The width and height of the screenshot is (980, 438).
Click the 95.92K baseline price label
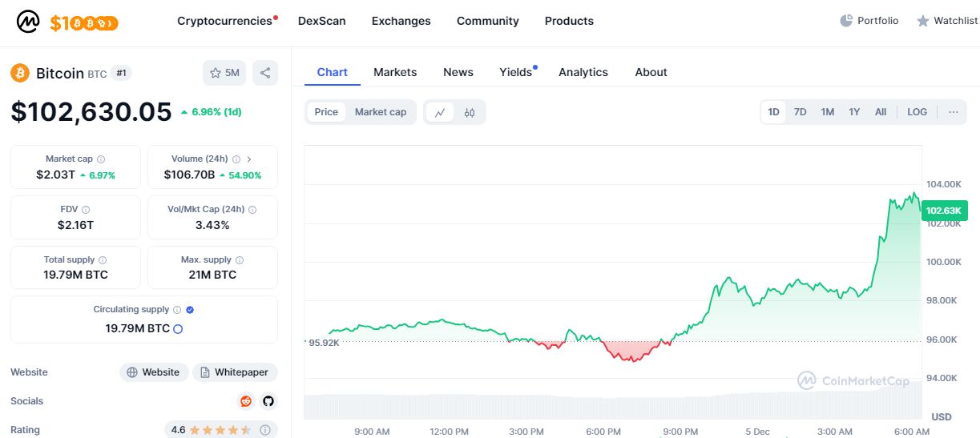point(323,343)
